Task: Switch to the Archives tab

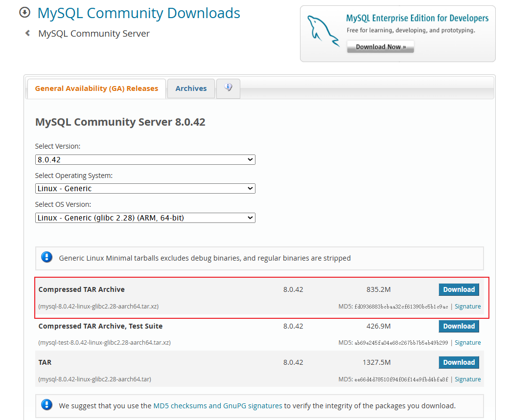Action: [191, 88]
